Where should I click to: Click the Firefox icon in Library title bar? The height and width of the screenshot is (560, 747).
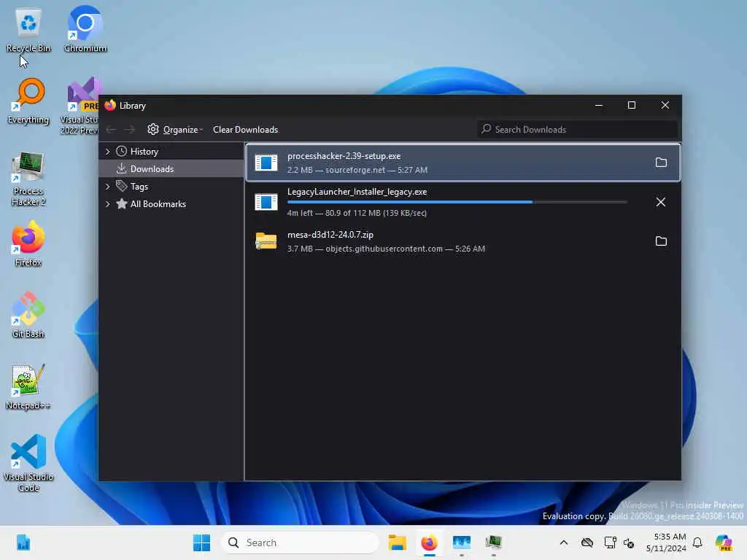coord(111,105)
